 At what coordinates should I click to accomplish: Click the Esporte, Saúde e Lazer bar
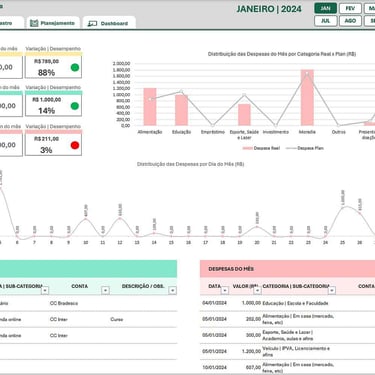(x=244, y=115)
